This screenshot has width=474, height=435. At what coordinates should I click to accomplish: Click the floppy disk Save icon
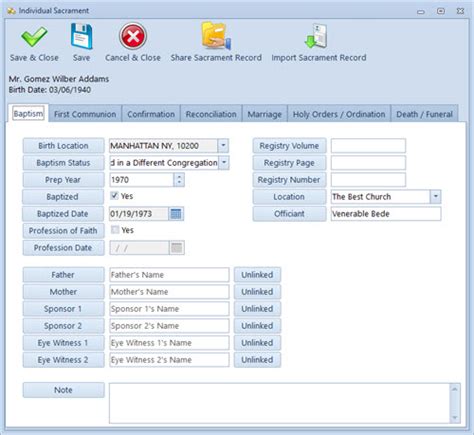[81, 36]
